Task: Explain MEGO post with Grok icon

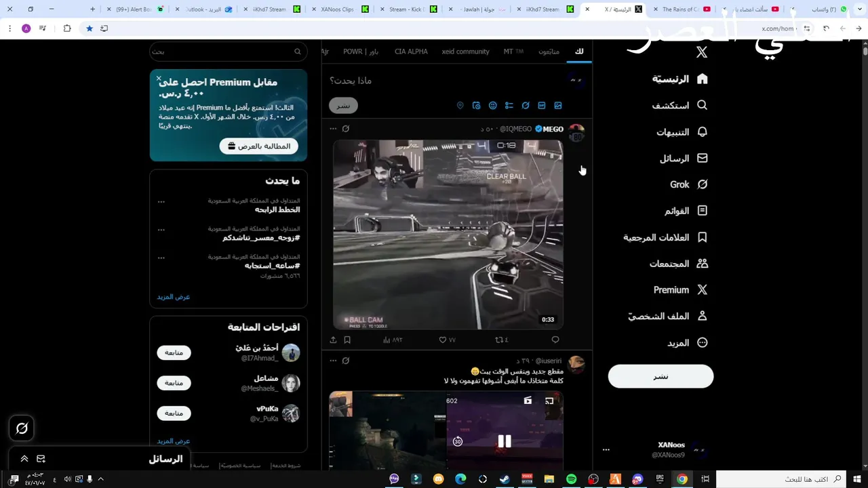Action: click(x=346, y=129)
